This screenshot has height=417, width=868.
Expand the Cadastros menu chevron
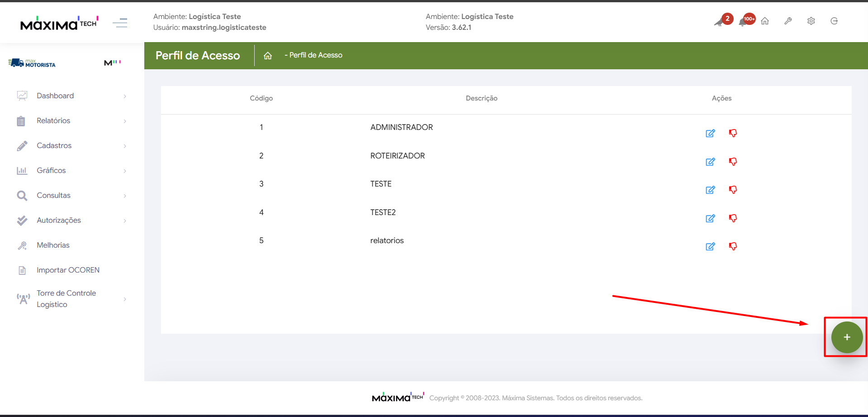125,146
